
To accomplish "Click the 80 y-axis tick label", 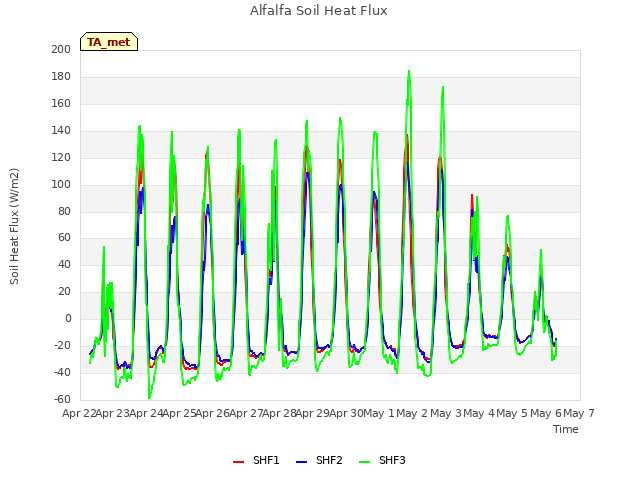I will [64, 211].
